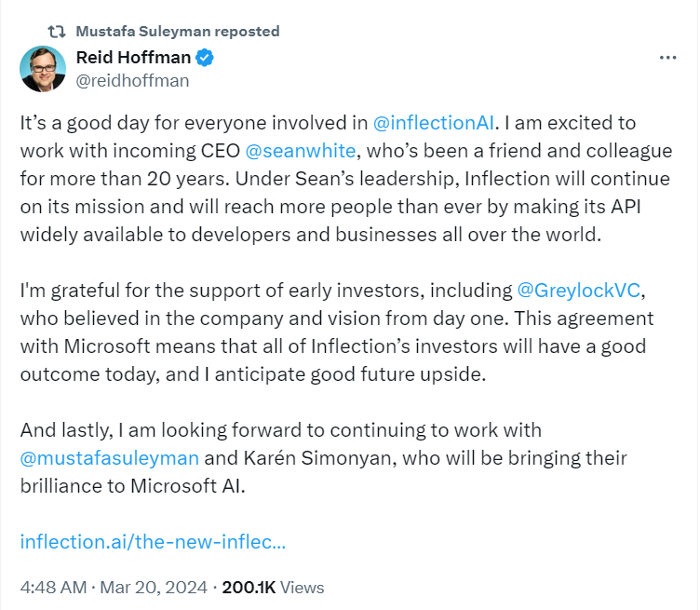Click the 200.1K Views count
The image size is (700, 610).
tap(273, 588)
